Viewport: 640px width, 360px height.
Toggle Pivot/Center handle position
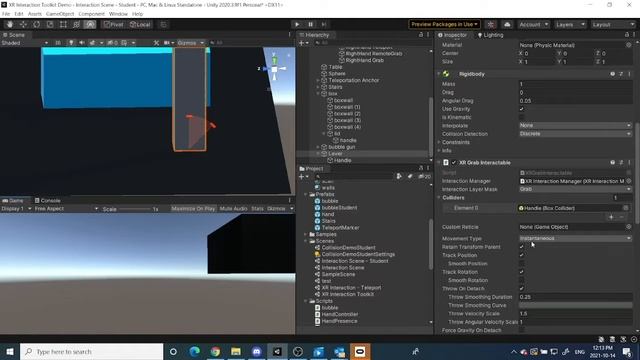tap(113, 24)
